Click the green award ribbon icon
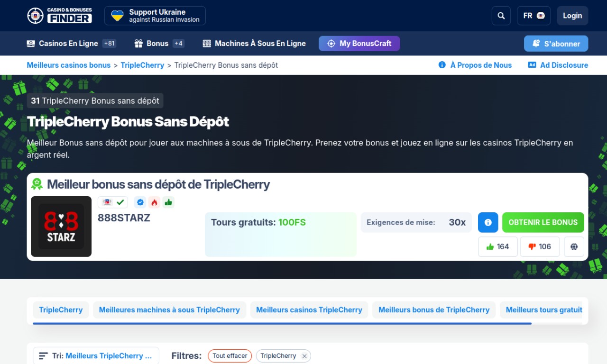The height and width of the screenshot is (364, 607). coord(37,184)
